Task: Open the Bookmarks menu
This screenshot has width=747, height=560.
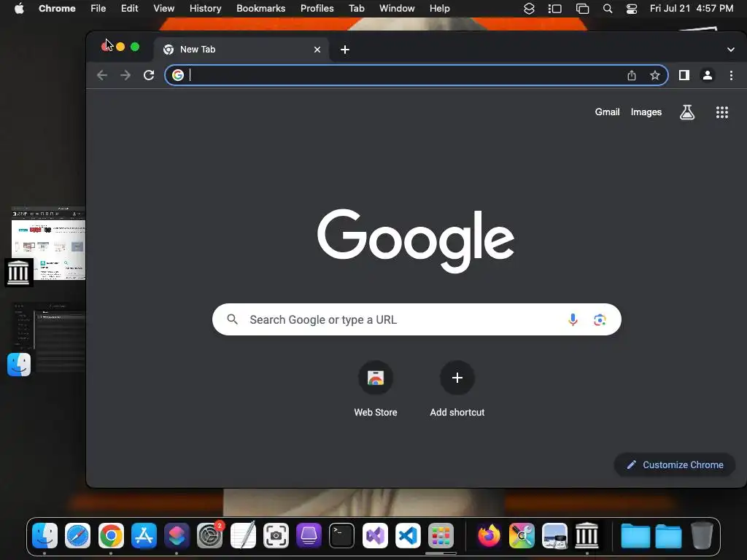Action: pos(261,9)
